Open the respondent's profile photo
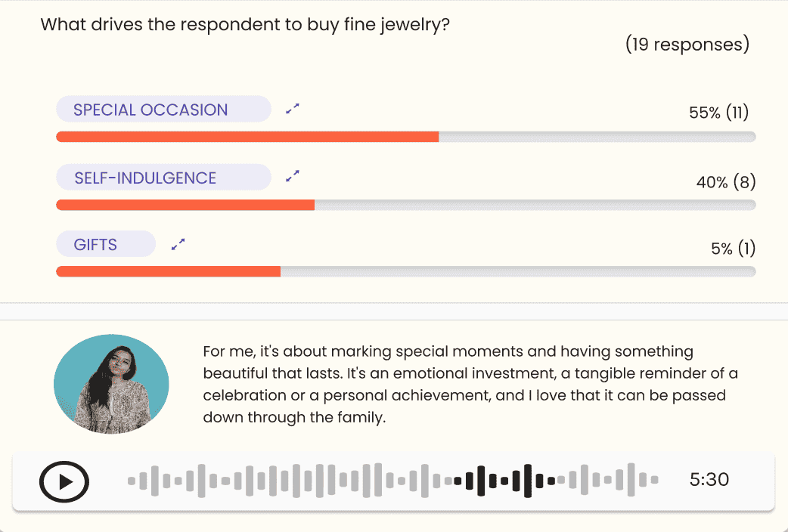The height and width of the screenshot is (532, 788). click(x=111, y=385)
